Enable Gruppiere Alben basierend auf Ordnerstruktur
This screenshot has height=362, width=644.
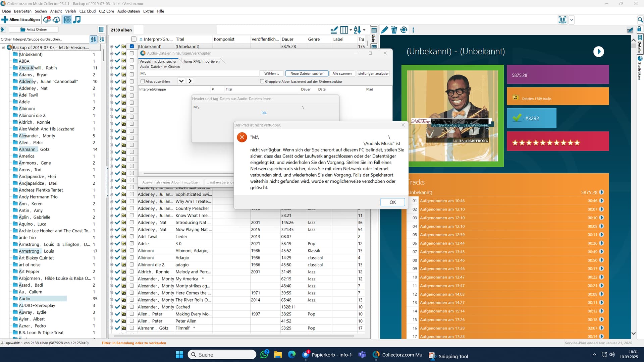[x=262, y=81]
